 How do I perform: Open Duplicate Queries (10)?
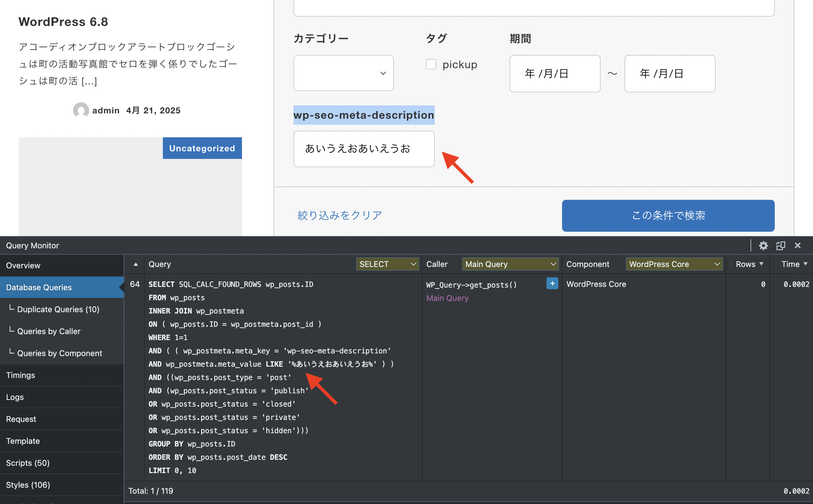[62, 309]
